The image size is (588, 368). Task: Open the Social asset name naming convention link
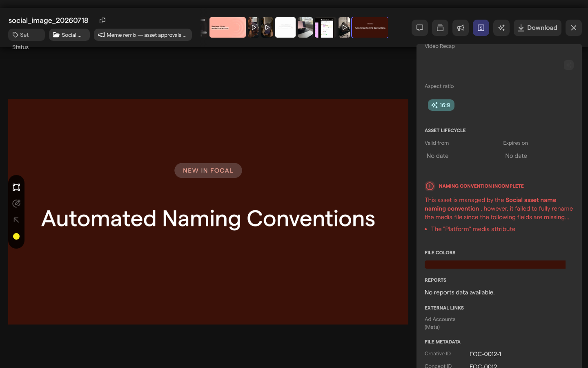(490, 204)
